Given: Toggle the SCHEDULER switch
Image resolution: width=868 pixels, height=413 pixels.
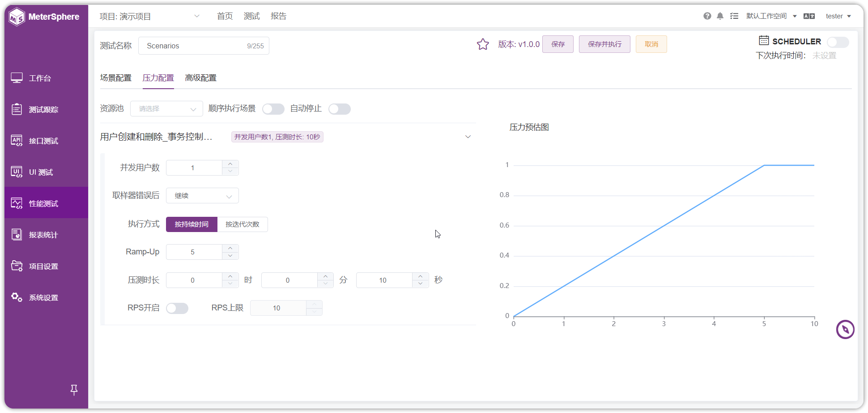Looking at the screenshot, I should coord(838,42).
